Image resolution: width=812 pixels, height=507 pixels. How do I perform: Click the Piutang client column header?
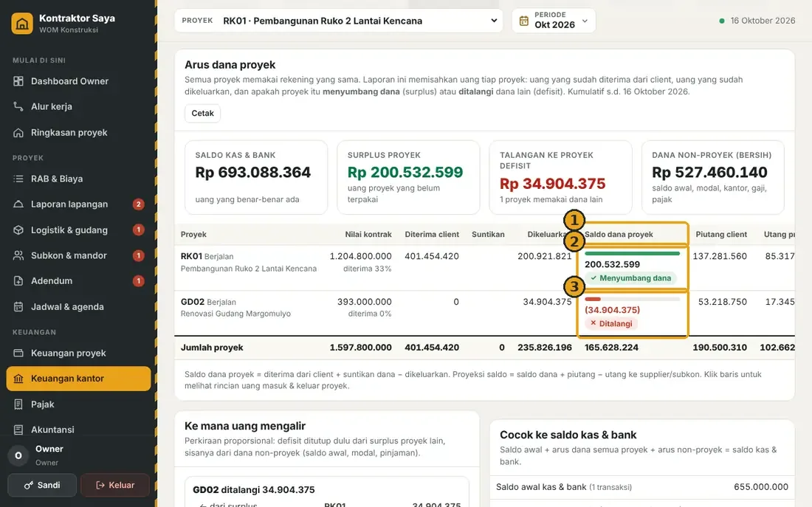click(721, 234)
